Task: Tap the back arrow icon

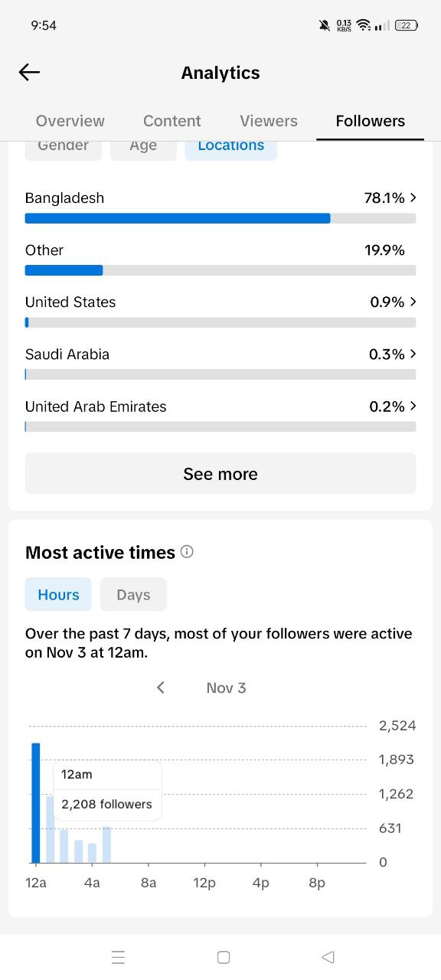Action: 29,73
